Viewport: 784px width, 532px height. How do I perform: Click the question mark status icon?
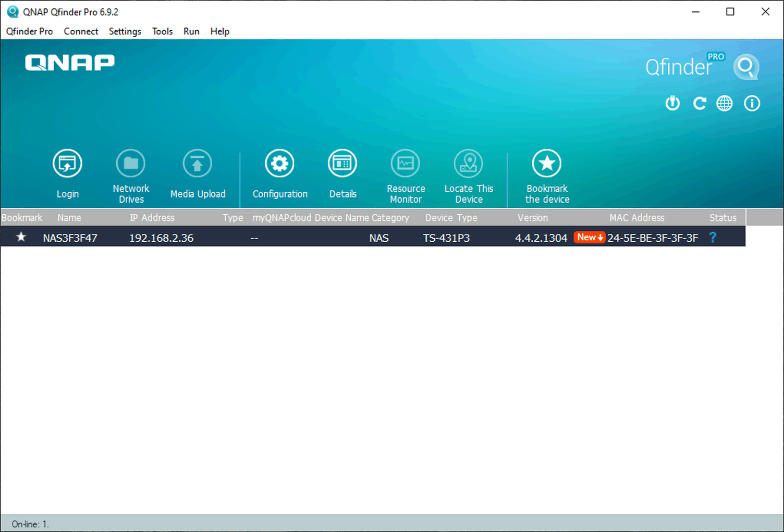click(x=713, y=237)
